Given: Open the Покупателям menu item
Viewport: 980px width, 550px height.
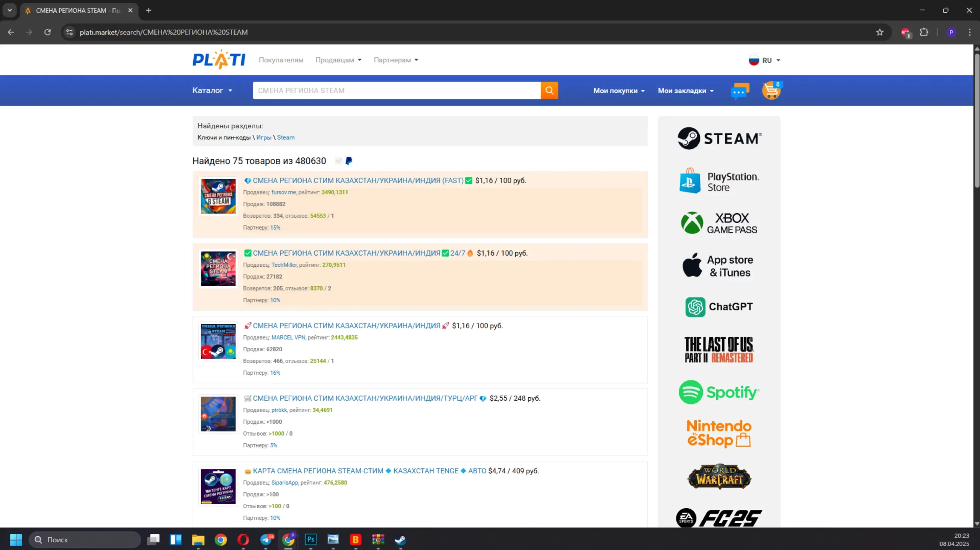Looking at the screenshot, I should [281, 60].
